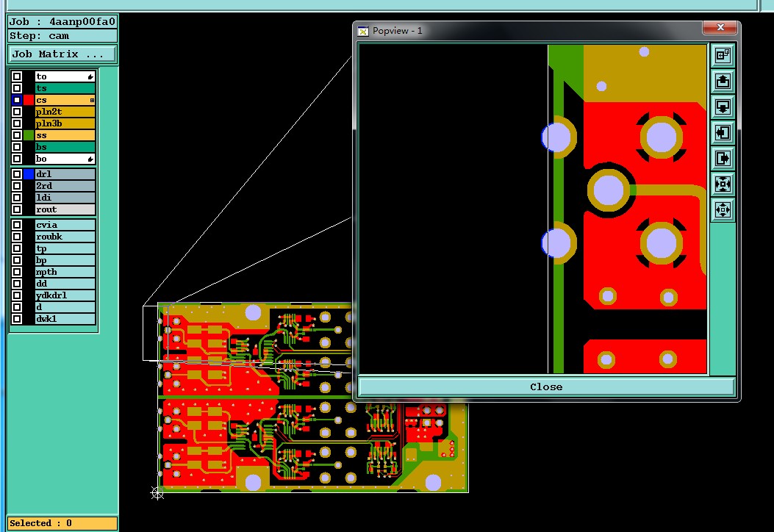Toggle the tp layer checkbox
This screenshot has width=774, height=532.
(x=17, y=248)
